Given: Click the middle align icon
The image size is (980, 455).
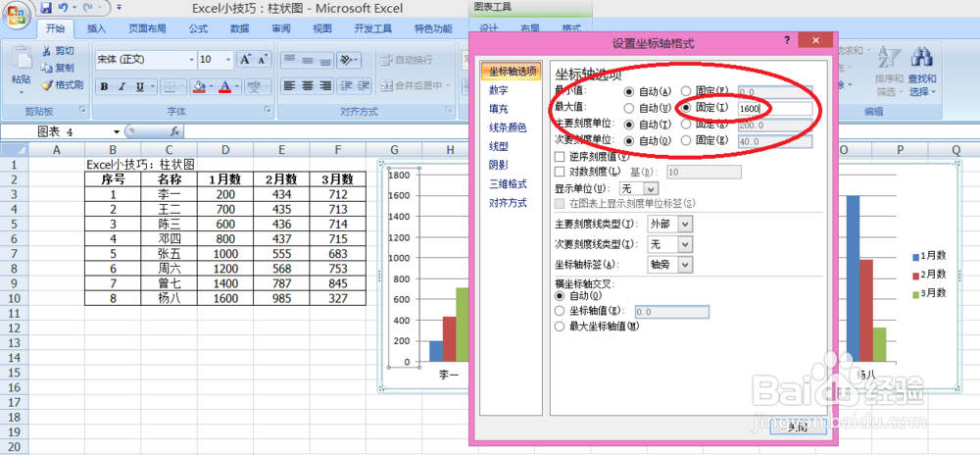Looking at the screenshot, I should point(307,60).
